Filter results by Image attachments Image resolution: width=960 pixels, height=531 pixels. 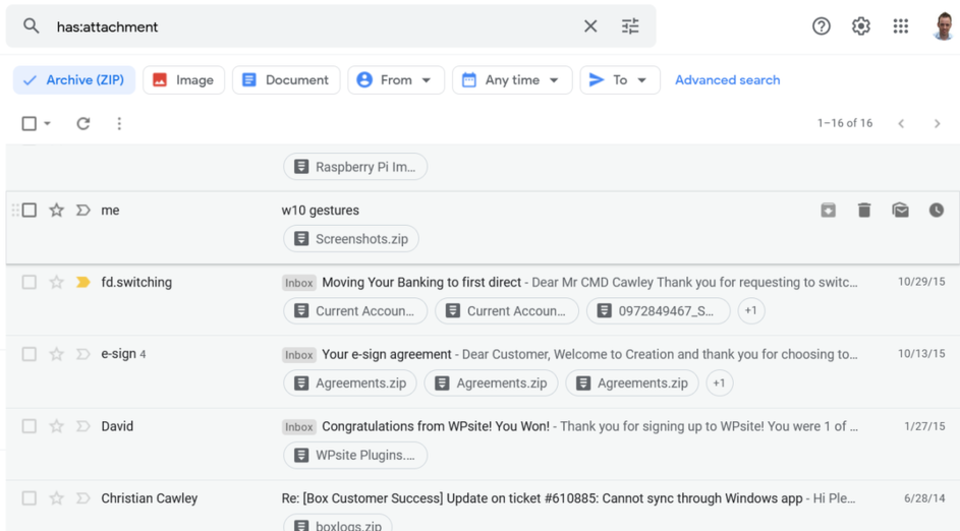point(184,80)
